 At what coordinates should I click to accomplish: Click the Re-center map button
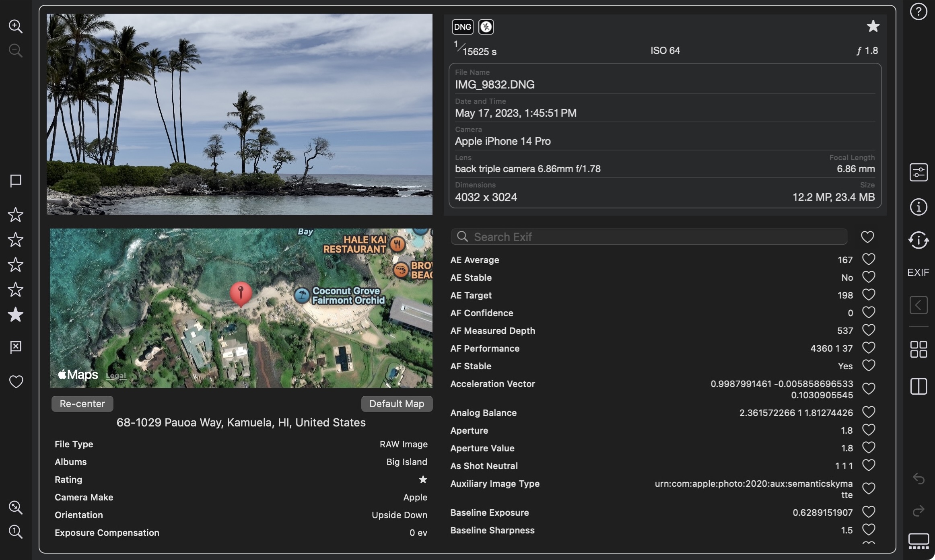(82, 404)
